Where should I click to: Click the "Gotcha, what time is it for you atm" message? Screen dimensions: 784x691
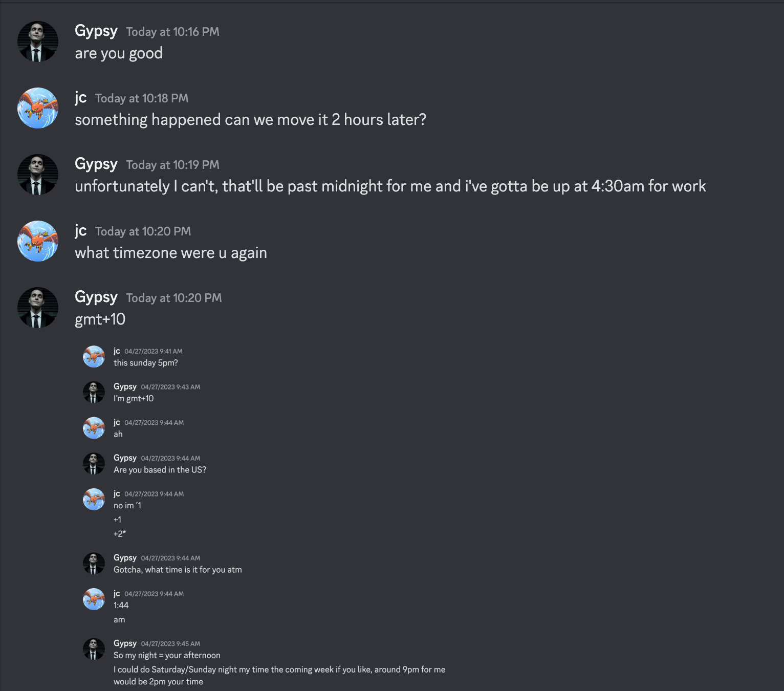coord(178,570)
